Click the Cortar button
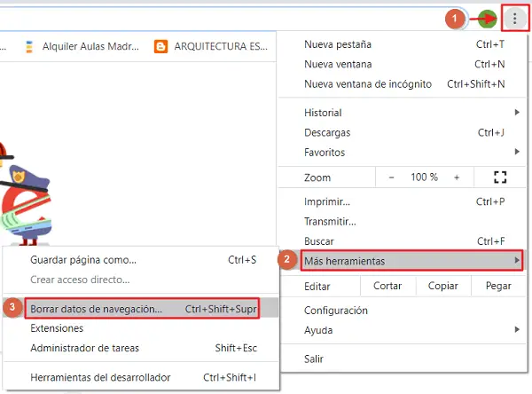The height and width of the screenshot is (394, 532). 387,287
